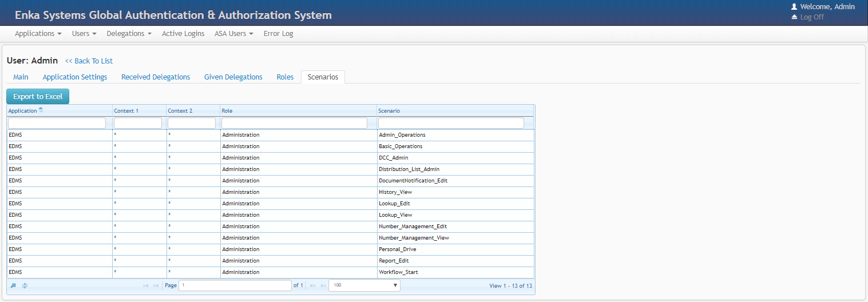The height and width of the screenshot is (302, 868).
Task: Sort by Scenario column header
Action: 455,110
